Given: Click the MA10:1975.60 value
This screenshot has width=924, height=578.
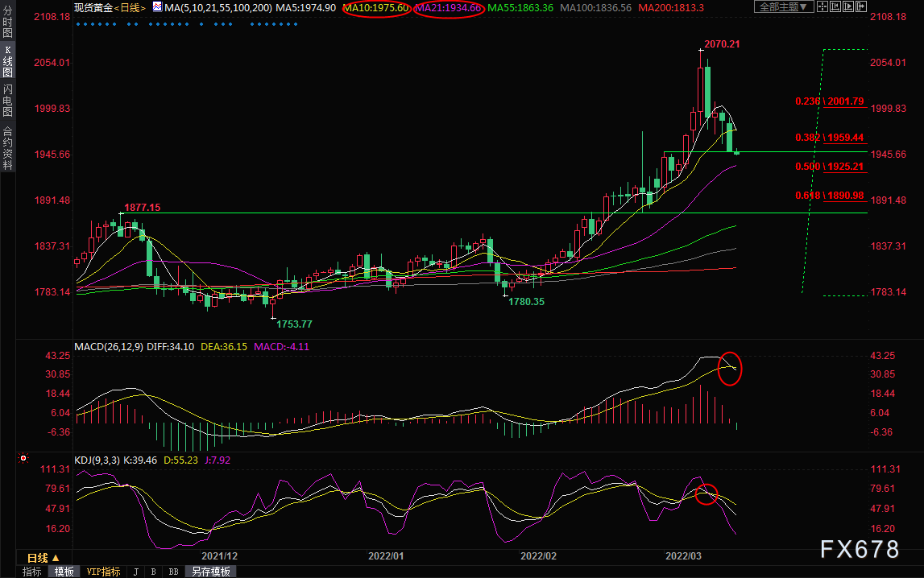Looking at the screenshot, I should [376, 8].
